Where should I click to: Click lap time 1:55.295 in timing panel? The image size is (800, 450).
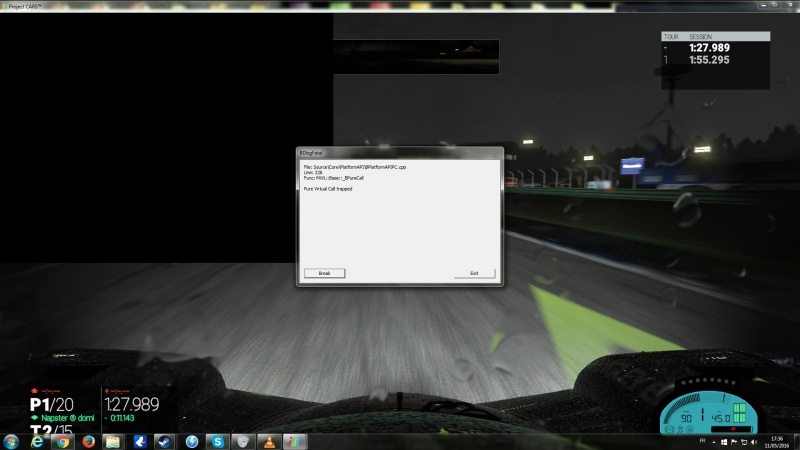pos(709,60)
